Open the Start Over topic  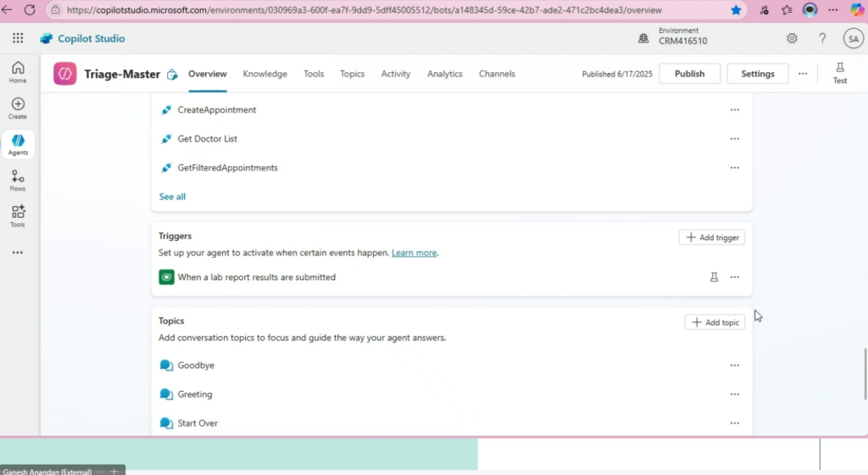click(x=198, y=423)
